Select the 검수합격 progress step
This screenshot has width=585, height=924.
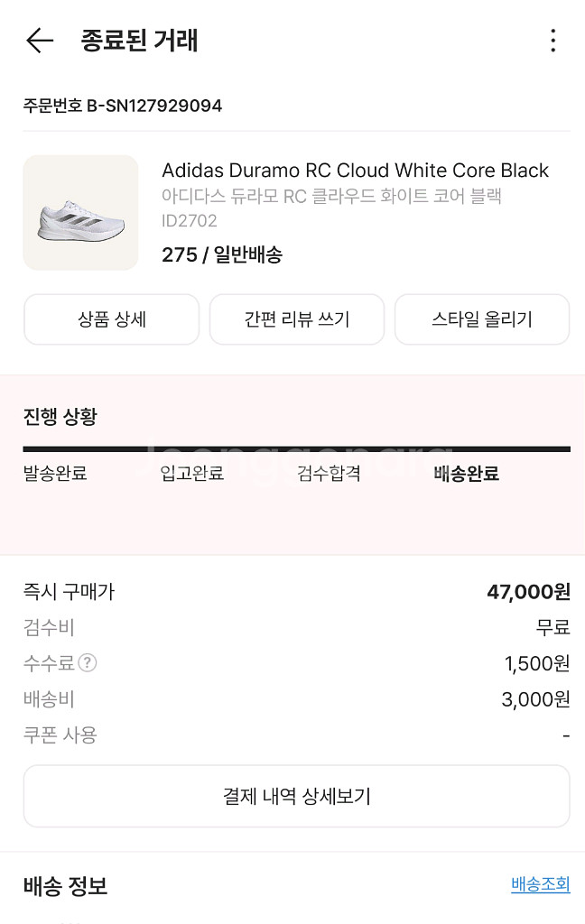329,474
